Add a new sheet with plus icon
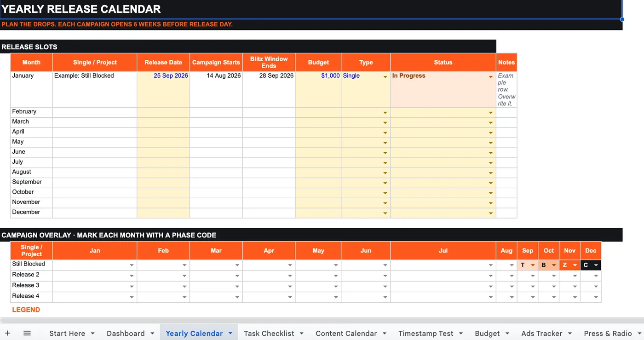Image resolution: width=644 pixels, height=340 pixels. tap(7, 333)
